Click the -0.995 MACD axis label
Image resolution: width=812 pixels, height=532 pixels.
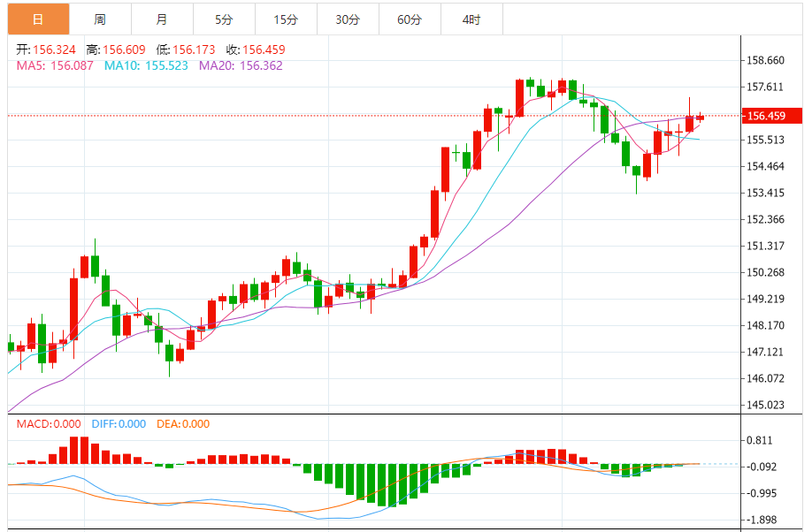(x=762, y=493)
